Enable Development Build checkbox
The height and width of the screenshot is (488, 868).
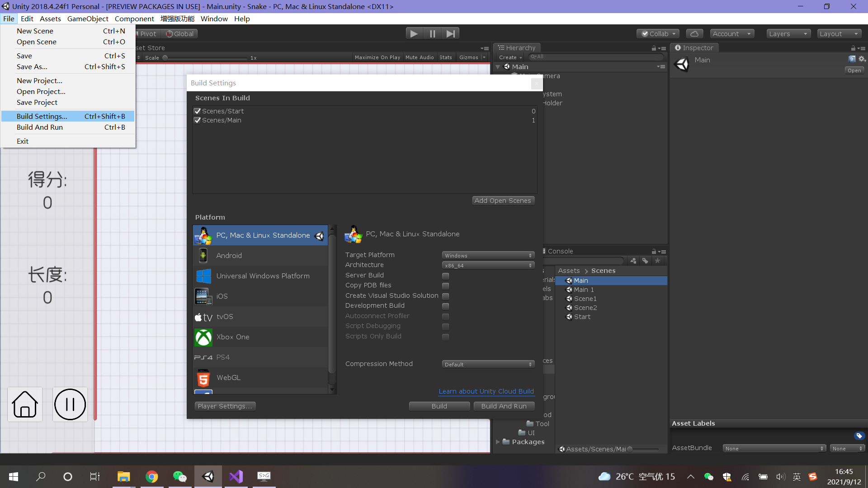pyautogui.click(x=446, y=306)
